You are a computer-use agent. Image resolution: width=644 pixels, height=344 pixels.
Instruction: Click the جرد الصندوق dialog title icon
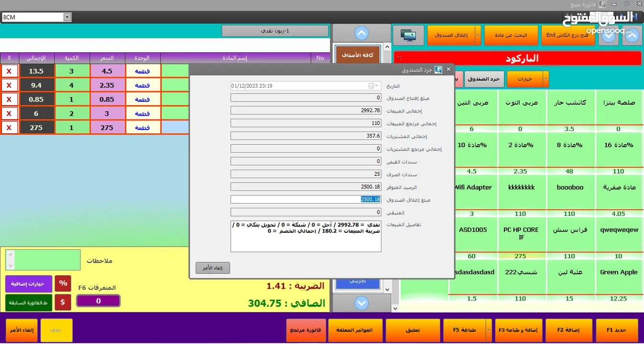pos(438,69)
